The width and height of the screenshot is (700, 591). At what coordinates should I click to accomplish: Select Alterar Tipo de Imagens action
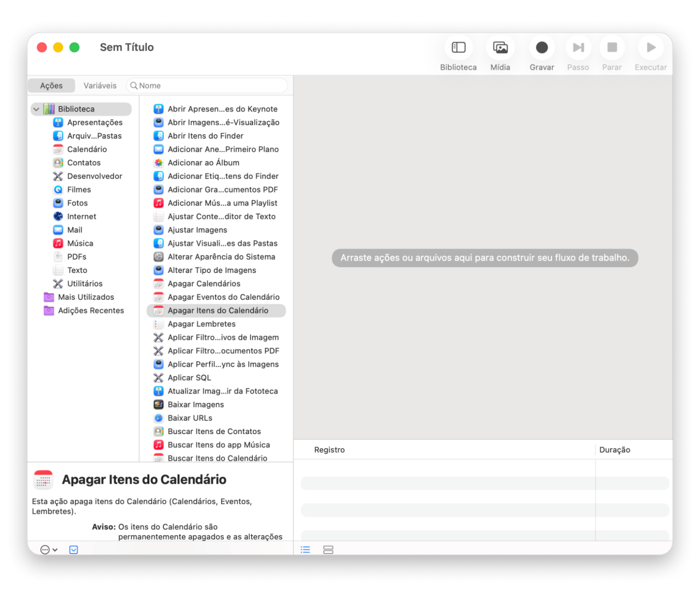216,270
